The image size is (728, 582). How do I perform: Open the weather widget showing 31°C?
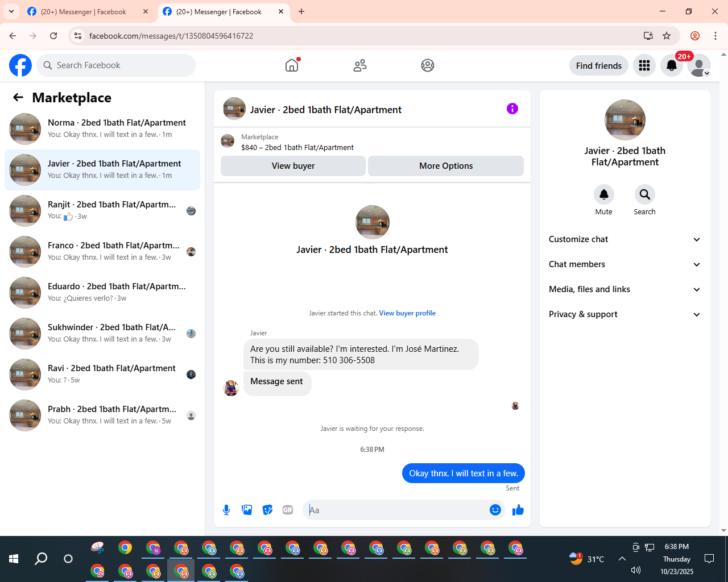(x=586, y=559)
